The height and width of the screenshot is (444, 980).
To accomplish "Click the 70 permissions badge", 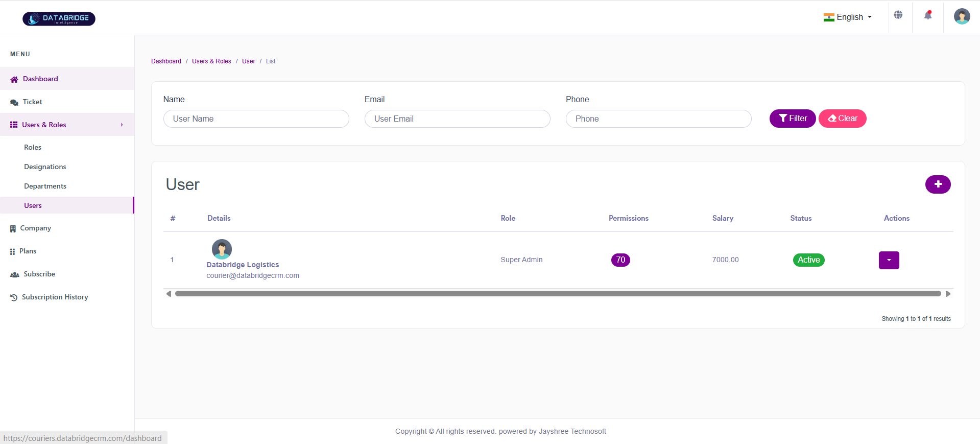I will click(x=620, y=260).
